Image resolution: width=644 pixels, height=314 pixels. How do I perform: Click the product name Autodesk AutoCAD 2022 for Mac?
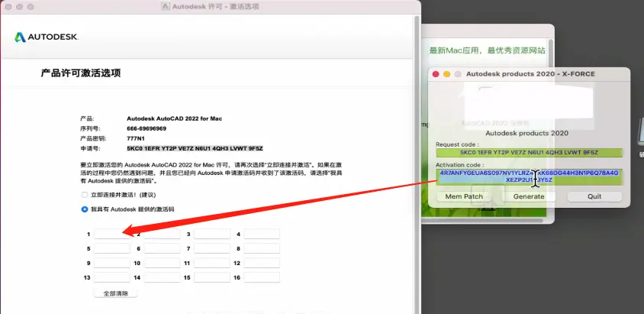pyautogui.click(x=174, y=118)
